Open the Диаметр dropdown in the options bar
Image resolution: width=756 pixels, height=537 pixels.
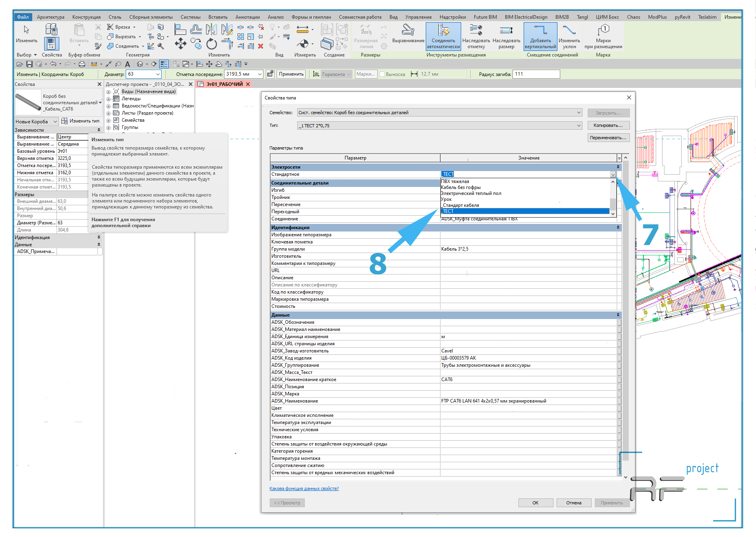coord(158,74)
